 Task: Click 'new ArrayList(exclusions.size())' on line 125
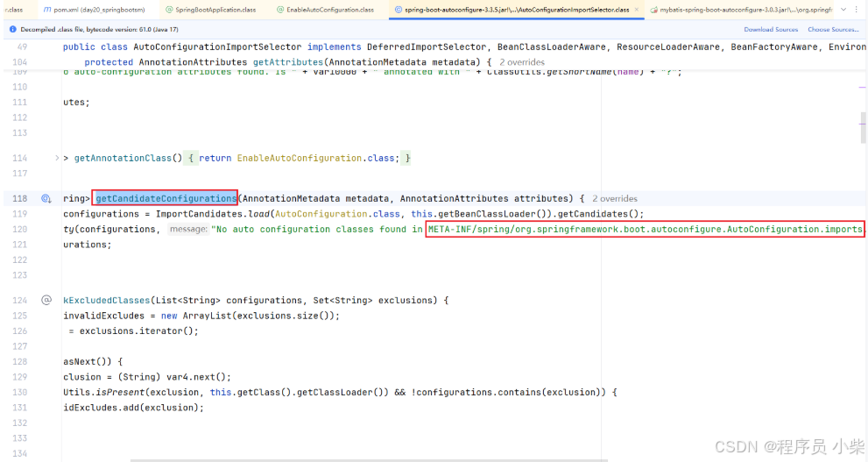pyautogui.click(x=251, y=316)
